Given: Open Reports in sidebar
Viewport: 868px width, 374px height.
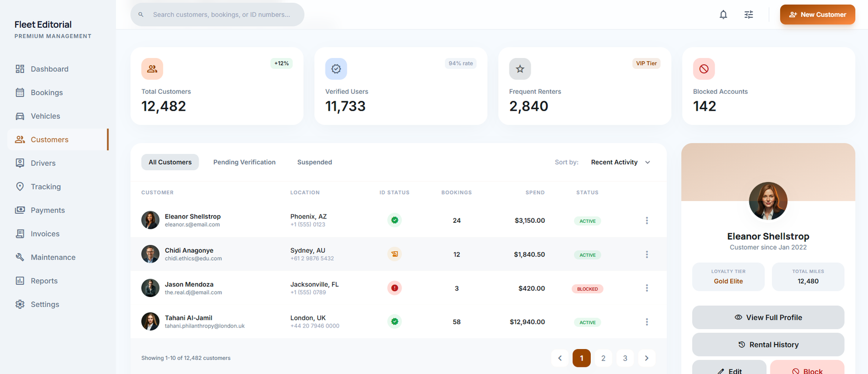Looking at the screenshot, I should pos(58,281).
